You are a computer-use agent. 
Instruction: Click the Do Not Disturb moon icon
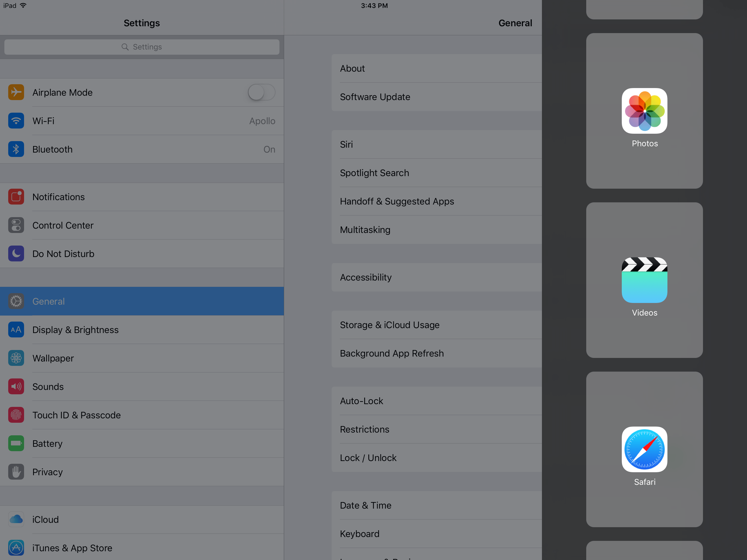16,253
